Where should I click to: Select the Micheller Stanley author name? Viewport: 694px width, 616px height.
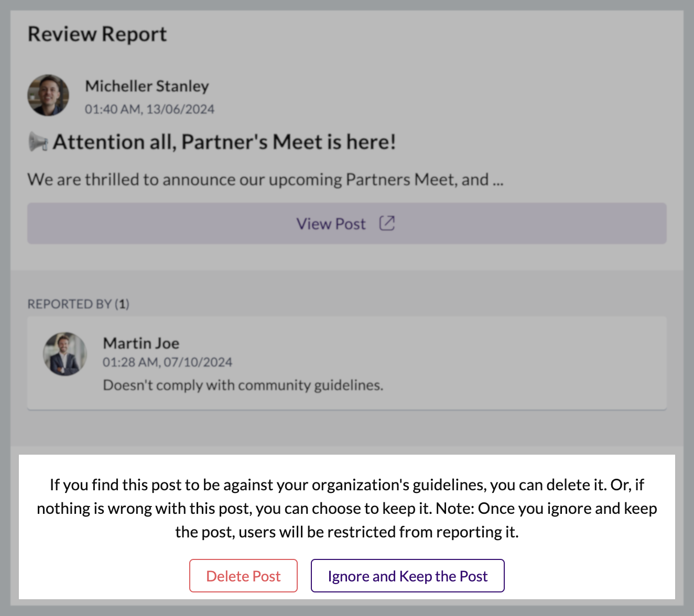147,86
